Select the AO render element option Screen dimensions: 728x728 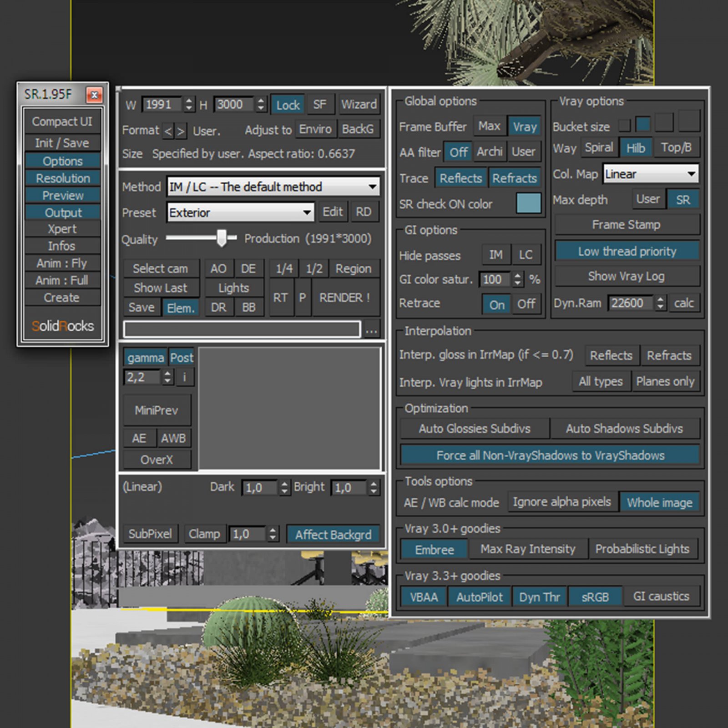coord(218,268)
